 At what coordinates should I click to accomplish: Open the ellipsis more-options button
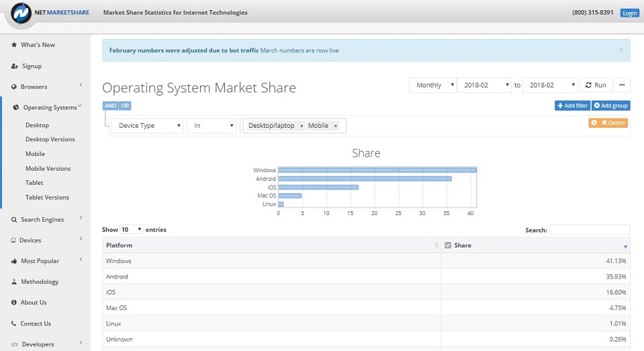click(622, 85)
